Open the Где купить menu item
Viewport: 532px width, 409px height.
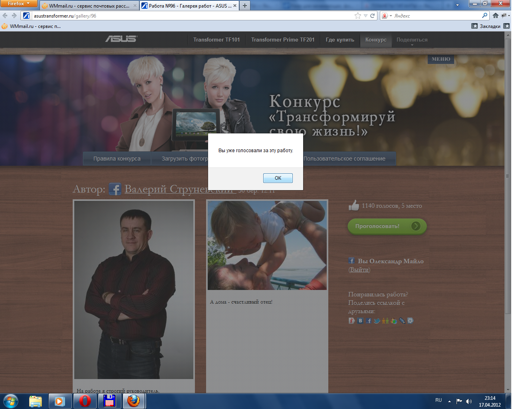tap(340, 40)
